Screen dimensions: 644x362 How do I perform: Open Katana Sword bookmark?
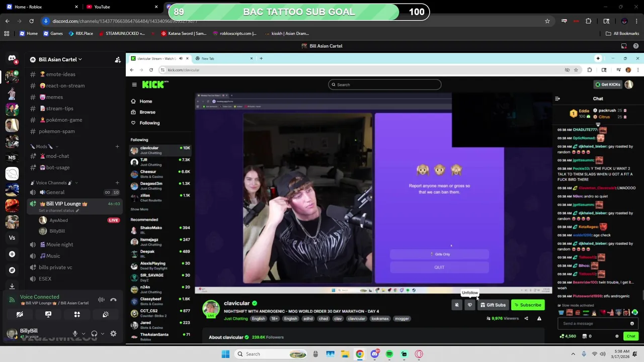[x=184, y=34]
